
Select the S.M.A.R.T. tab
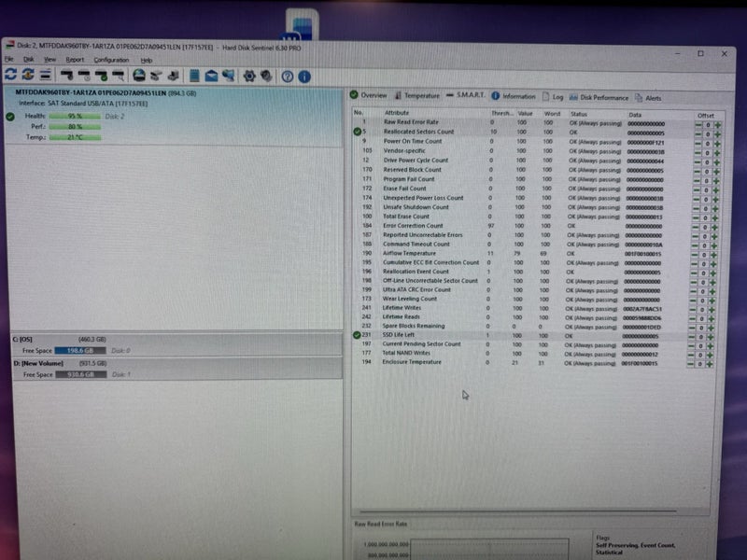[x=465, y=95]
